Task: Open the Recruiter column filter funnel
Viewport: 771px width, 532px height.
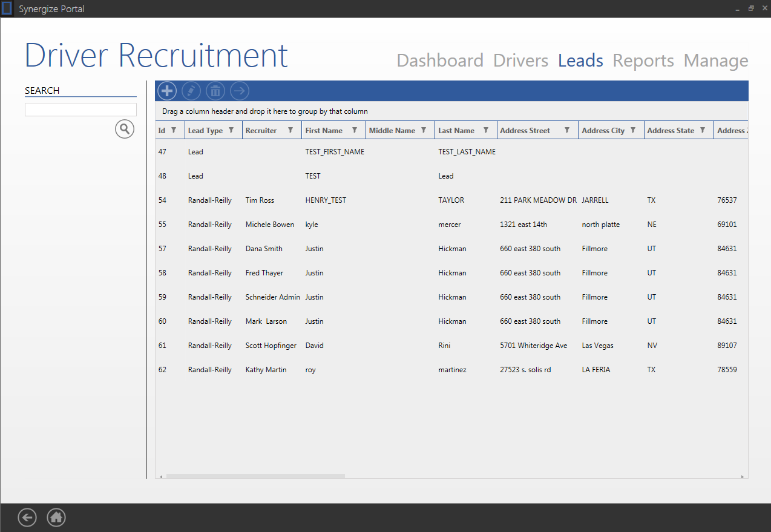Action: click(x=290, y=130)
